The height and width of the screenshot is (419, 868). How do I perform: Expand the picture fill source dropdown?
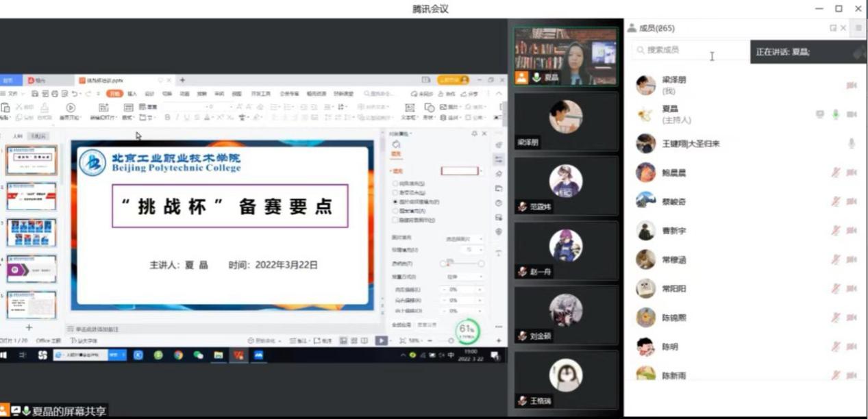coord(465,238)
